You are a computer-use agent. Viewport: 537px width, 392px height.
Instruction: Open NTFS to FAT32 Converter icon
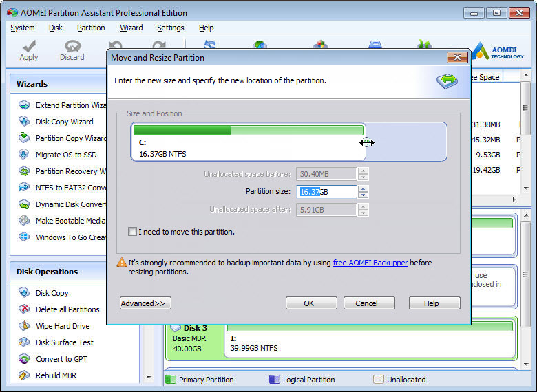click(24, 187)
